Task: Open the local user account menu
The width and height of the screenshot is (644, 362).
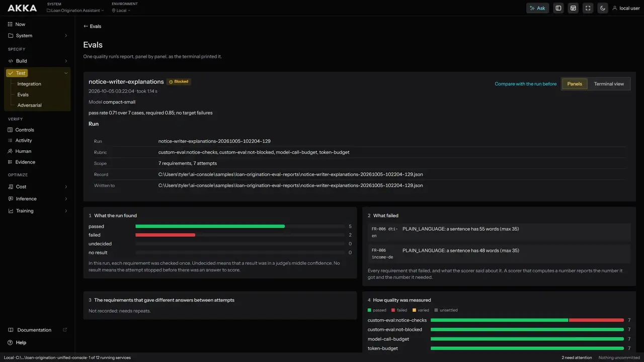Action: coord(626,8)
